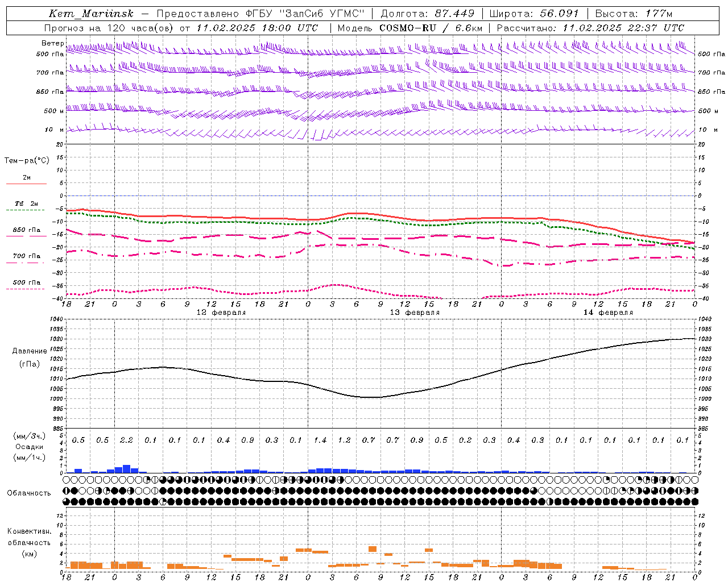Click the 'Облачность' cloud cover label
The width and height of the screenshot is (728, 582).
[x=29, y=493]
